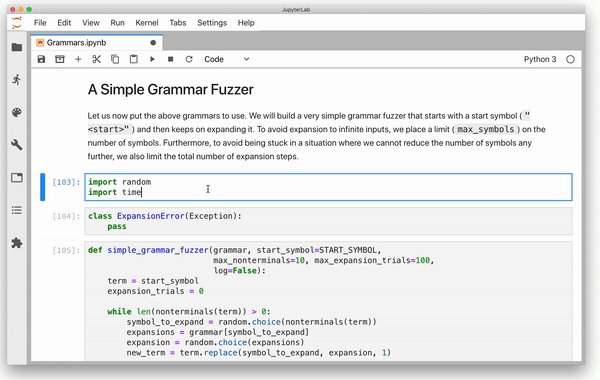Click the A Simple Grammar Fuzzer heading
Screen dimensions: 600x380
tap(171, 90)
